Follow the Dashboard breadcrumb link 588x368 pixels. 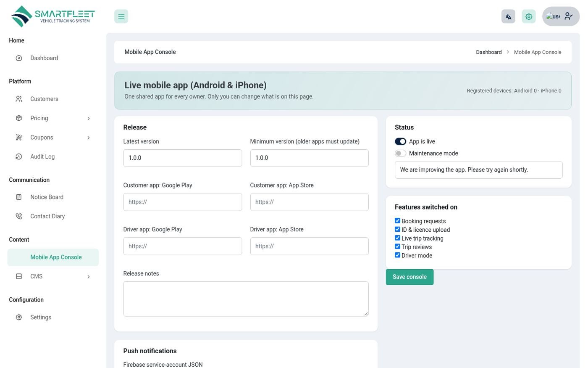coord(488,52)
